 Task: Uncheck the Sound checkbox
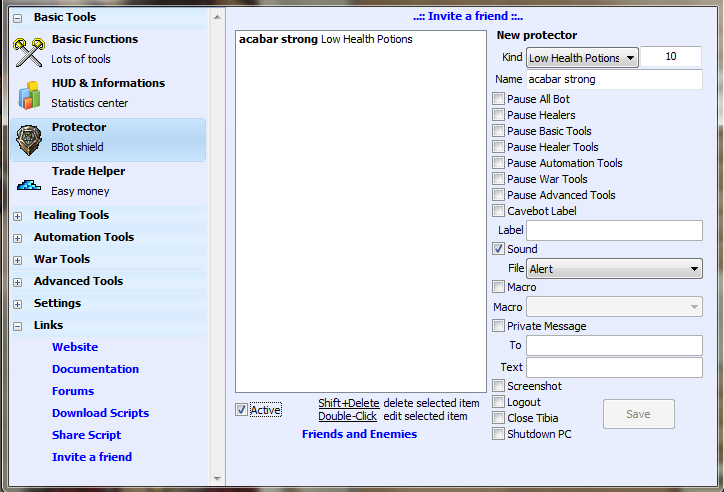[499, 249]
